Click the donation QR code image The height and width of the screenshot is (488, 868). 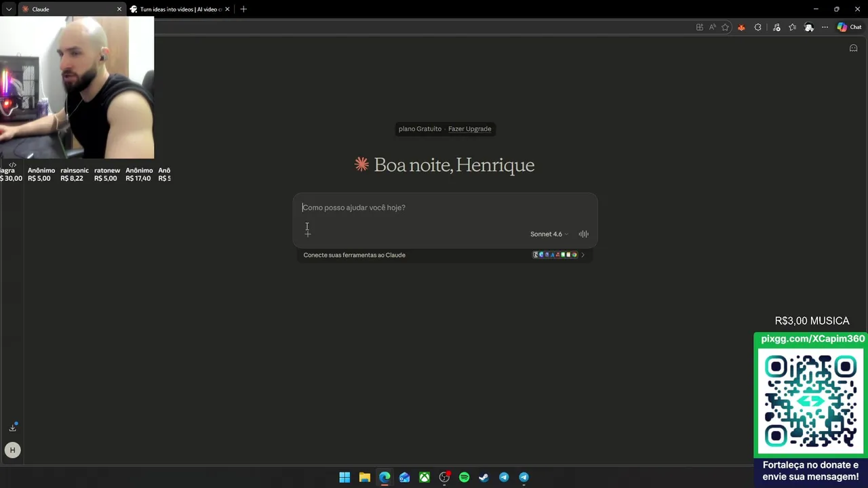point(810,402)
